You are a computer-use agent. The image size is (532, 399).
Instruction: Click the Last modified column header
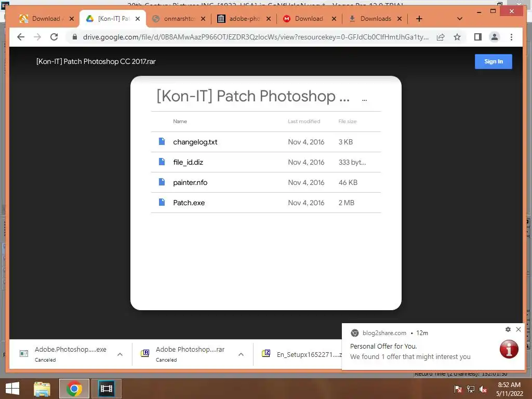click(x=304, y=121)
